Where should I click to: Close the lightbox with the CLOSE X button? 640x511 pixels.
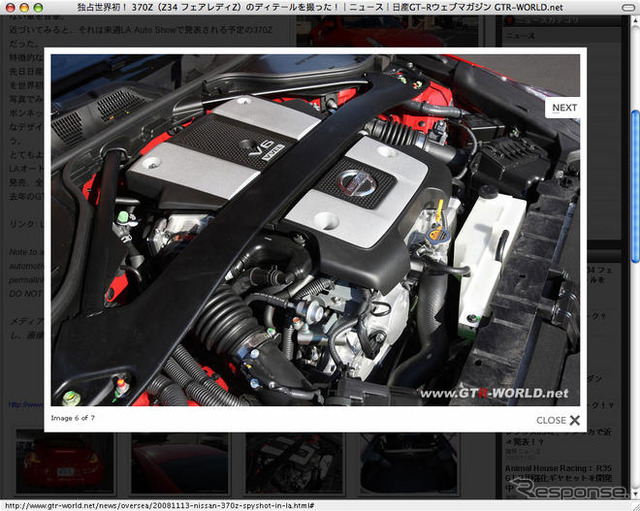pyautogui.click(x=558, y=420)
